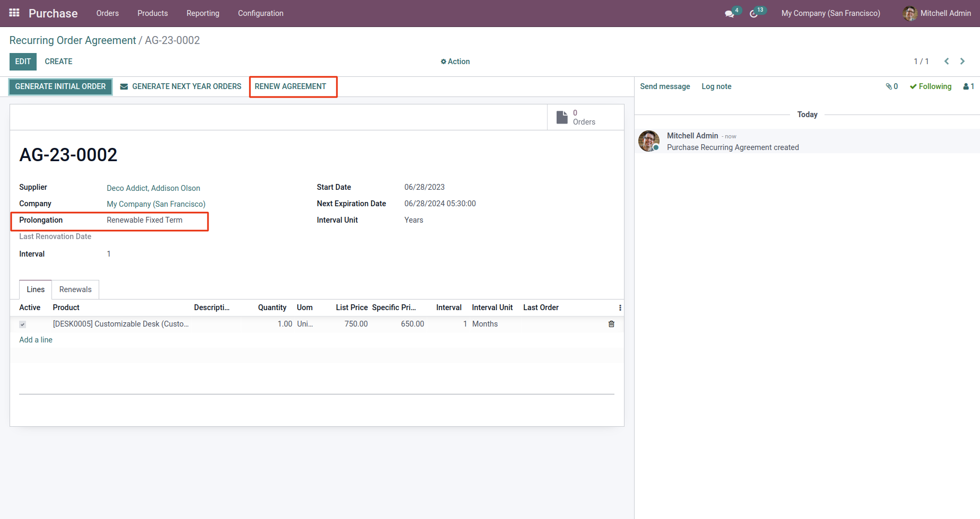This screenshot has height=519, width=980.
Task: Click Renewable Fixed Term prolongation value
Action: 144,220
